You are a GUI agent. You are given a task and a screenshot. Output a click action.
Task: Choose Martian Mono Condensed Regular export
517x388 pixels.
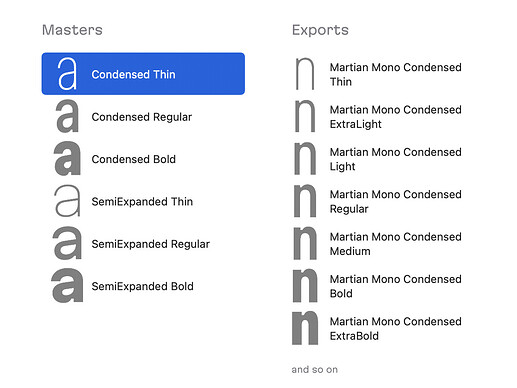click(396, 201)
